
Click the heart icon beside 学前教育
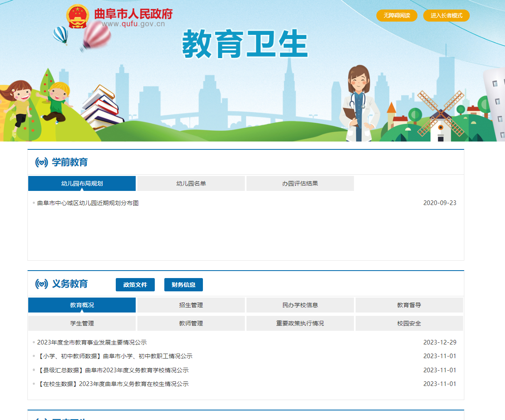(x=41, y=162)
